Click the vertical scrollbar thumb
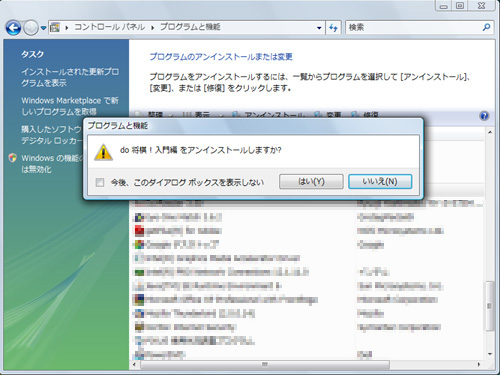The height and width of the screenshot is (375, 500). pos(489,306)
